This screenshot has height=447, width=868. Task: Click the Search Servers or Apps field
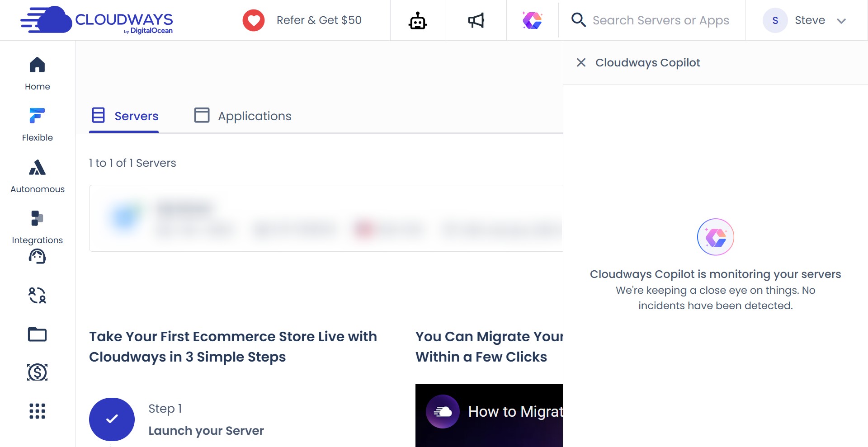[661, 20]
